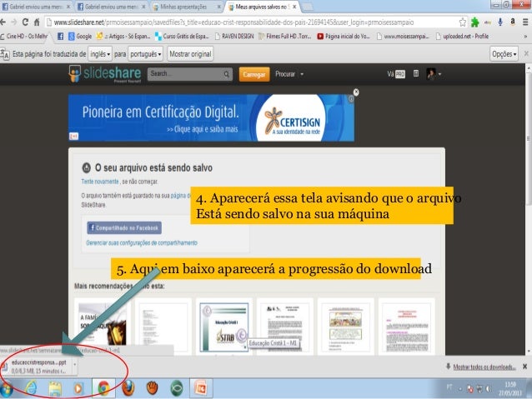Click the orange Carregar button
Image resolution: width=532 pixels, height=399 pixels.
pyautogui.click(x=254, y=74)
